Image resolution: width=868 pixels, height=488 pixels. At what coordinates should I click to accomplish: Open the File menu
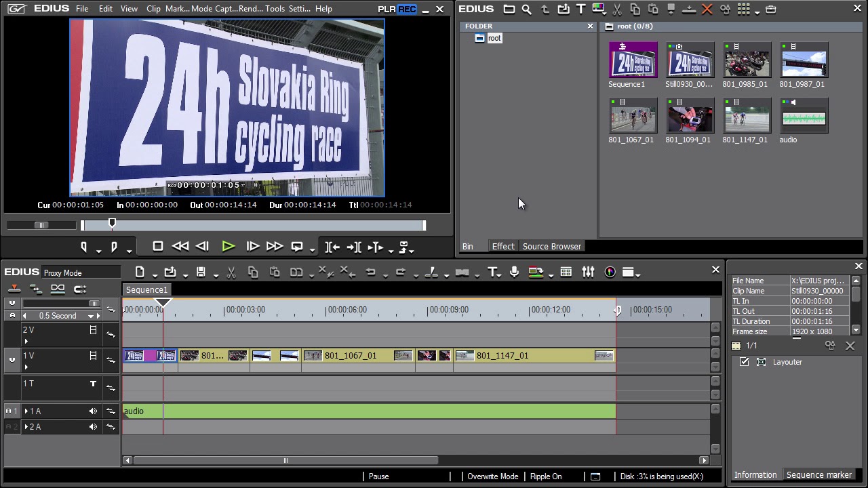pos(82,9)
